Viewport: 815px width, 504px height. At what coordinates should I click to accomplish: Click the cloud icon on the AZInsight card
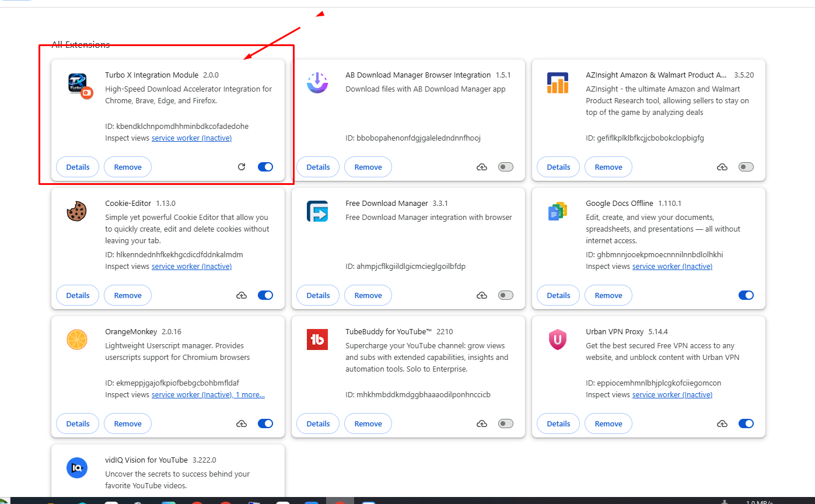(722, 167)
